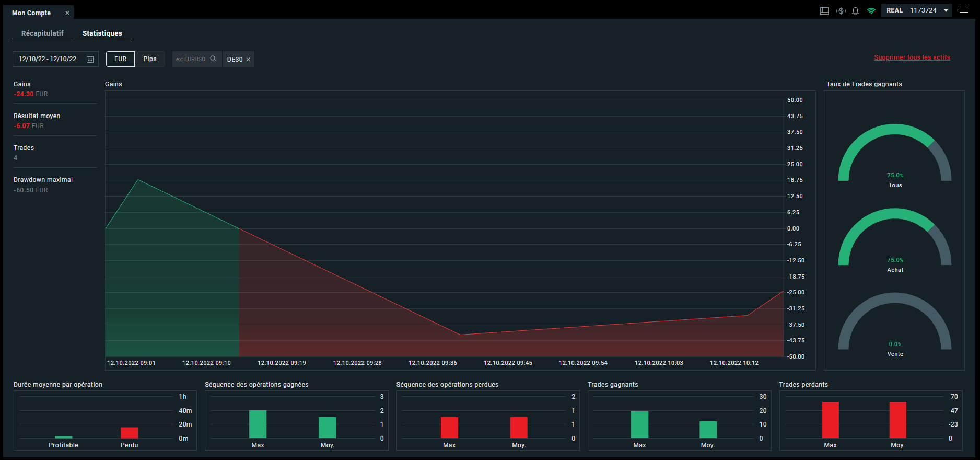Open the calendar date picker icon
The width and height of the screenshot is (980, 460).
coord(90,59)
